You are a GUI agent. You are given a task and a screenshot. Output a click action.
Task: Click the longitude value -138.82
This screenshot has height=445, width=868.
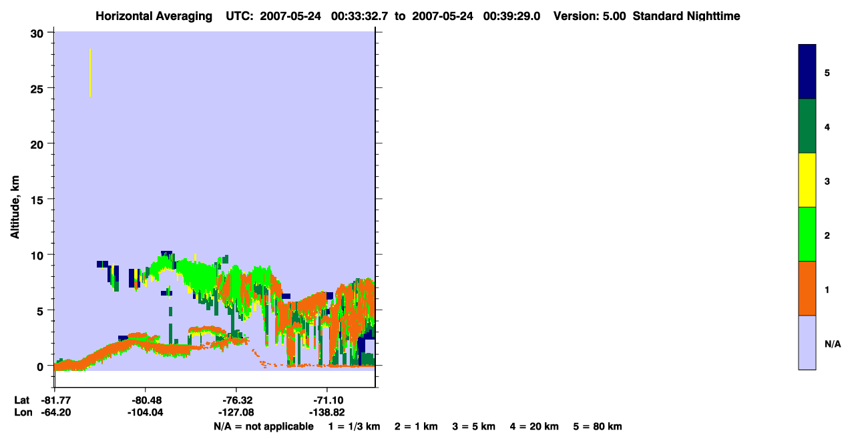(327, 413)
